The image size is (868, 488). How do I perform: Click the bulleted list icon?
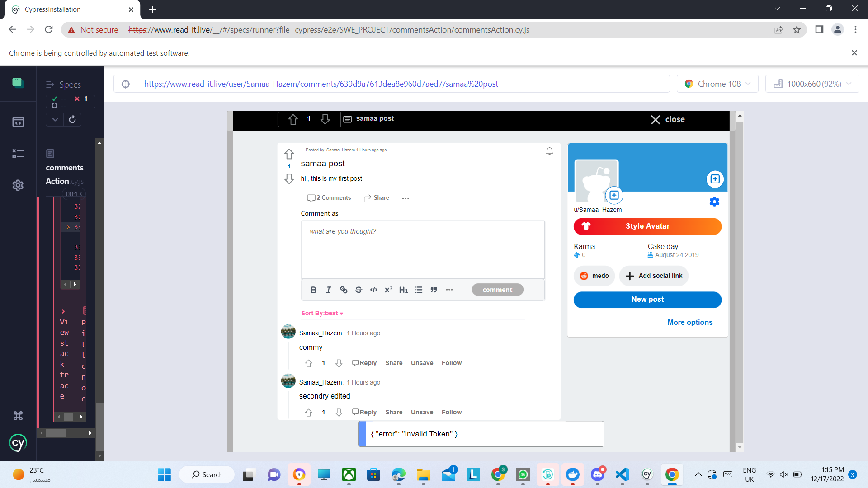click(x=419, y=290)
